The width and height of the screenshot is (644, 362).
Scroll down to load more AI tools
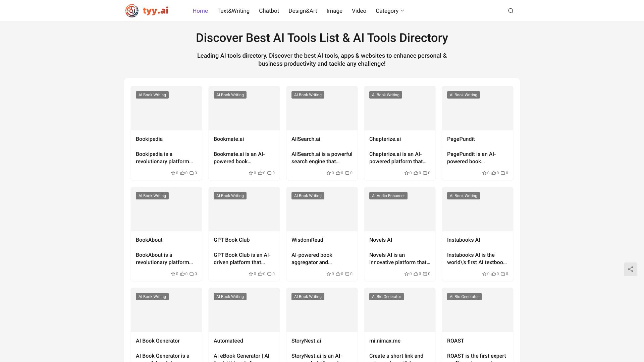(x=322, y=362)
